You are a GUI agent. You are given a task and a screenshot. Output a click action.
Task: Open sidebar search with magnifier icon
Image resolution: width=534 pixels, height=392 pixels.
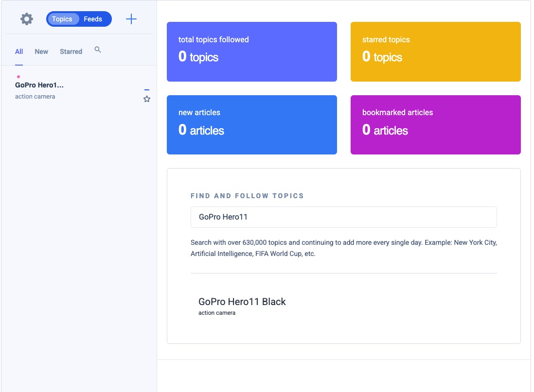pos(98,50)
